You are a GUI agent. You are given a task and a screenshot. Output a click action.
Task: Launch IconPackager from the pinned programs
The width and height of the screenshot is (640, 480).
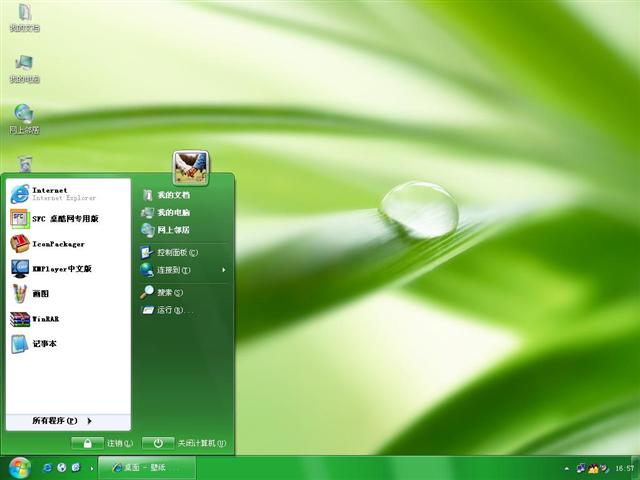pyautogui.click(x=57, y=243)
